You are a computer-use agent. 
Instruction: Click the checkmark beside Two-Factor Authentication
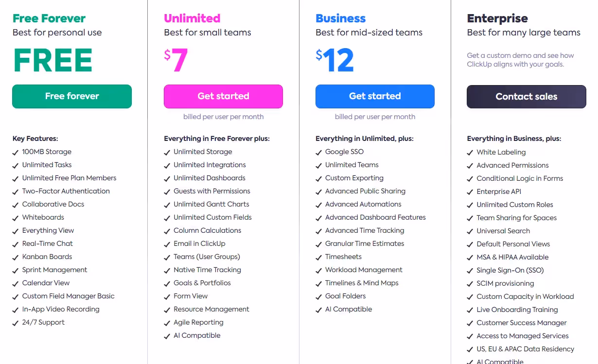(15, 191)
